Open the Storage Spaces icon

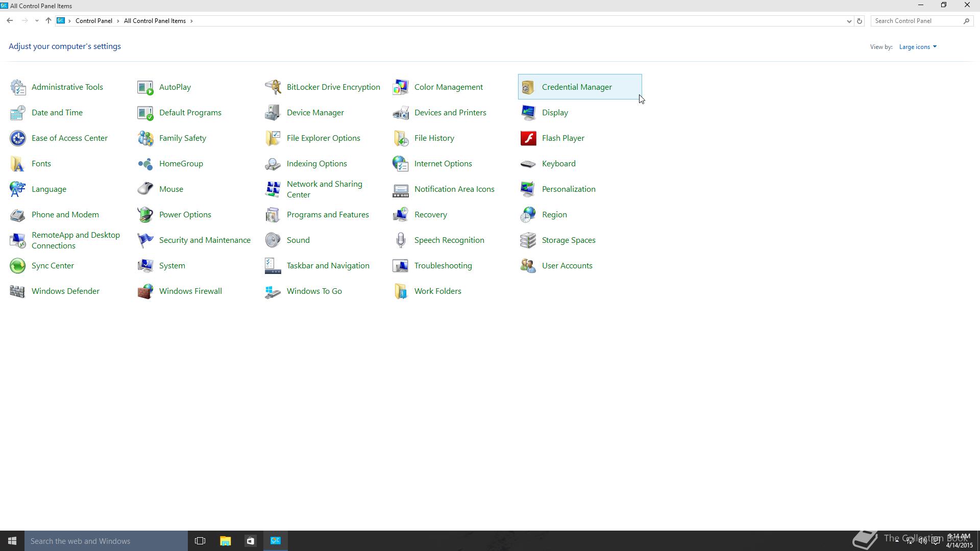(528, 240)
